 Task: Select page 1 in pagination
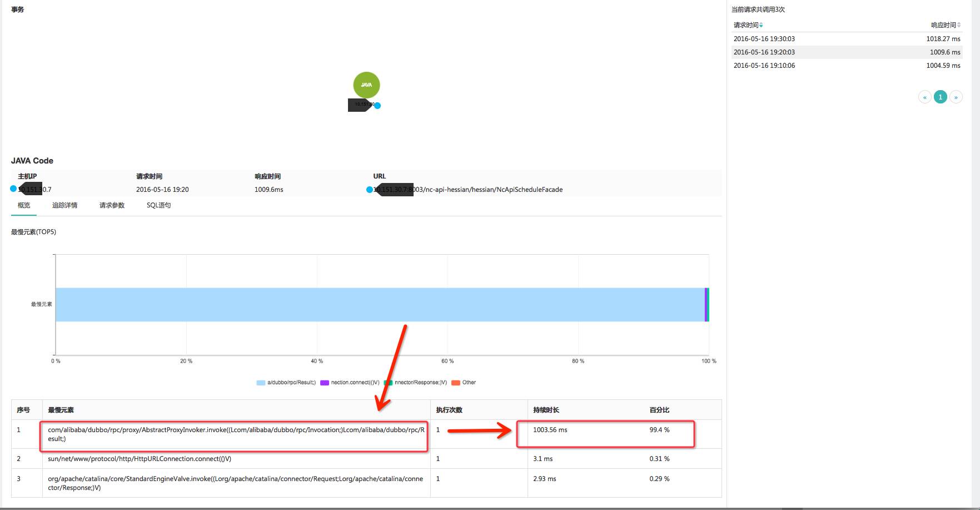[x=941, y=97]
